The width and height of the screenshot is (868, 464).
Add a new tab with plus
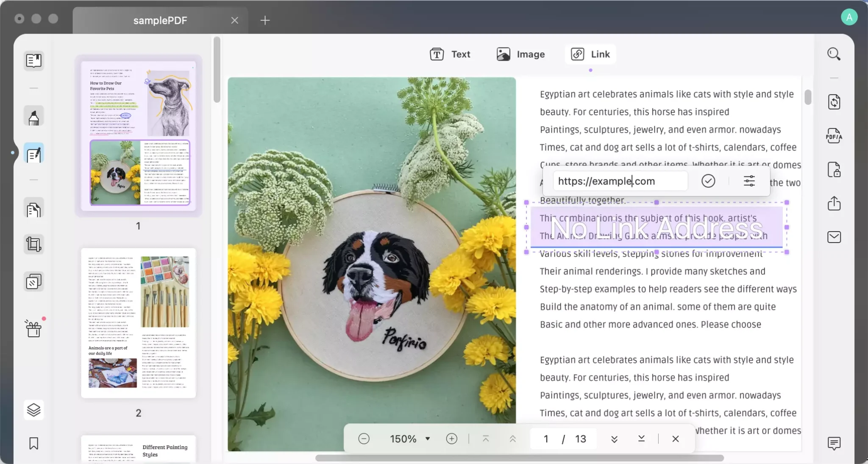pyautogui.click(x=265, y=20)
